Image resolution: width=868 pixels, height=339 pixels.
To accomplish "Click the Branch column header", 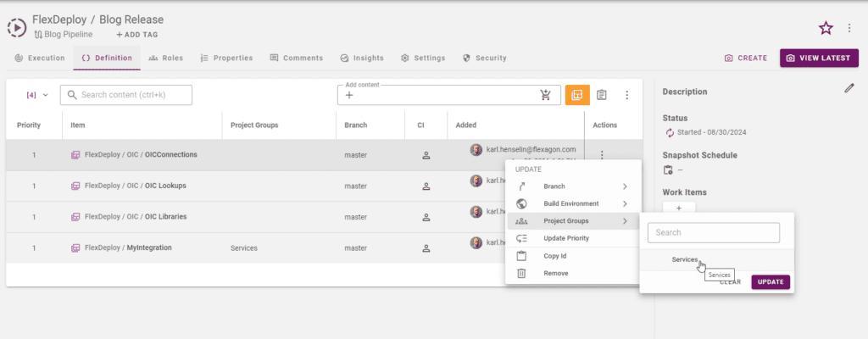I will 355,125.
